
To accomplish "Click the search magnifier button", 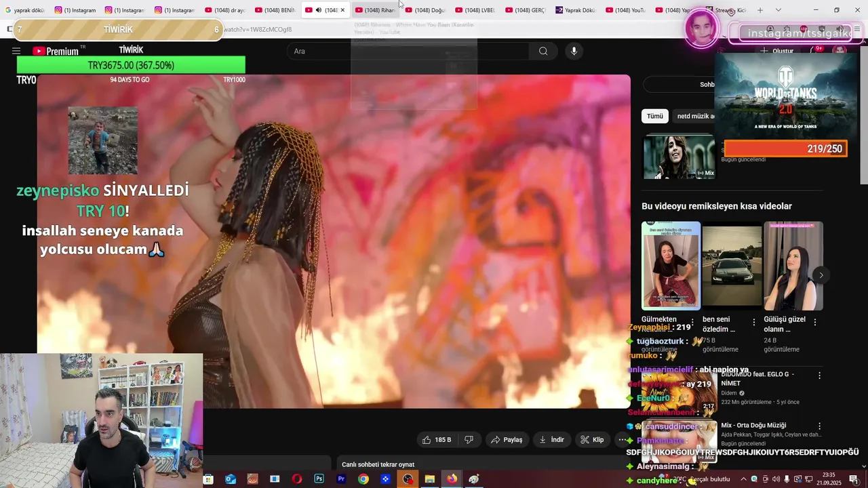I will point(543,51).
